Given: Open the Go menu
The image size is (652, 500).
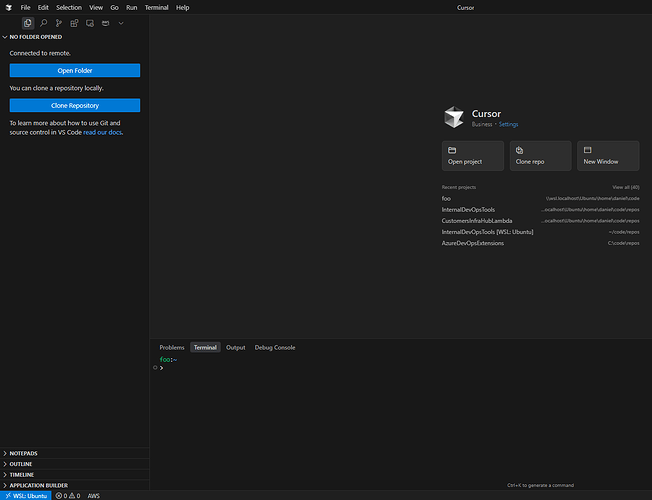Looking at the screenshot, I should pos(114,7).
